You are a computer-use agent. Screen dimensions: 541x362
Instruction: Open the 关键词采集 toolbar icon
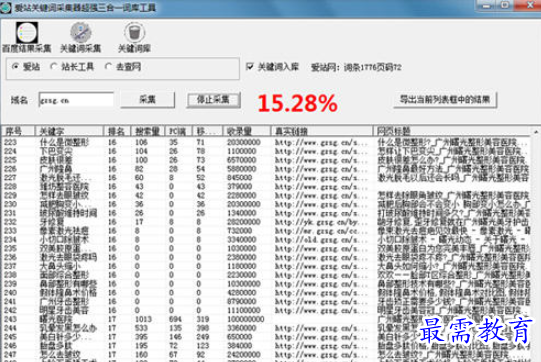[x=80, y=37]
